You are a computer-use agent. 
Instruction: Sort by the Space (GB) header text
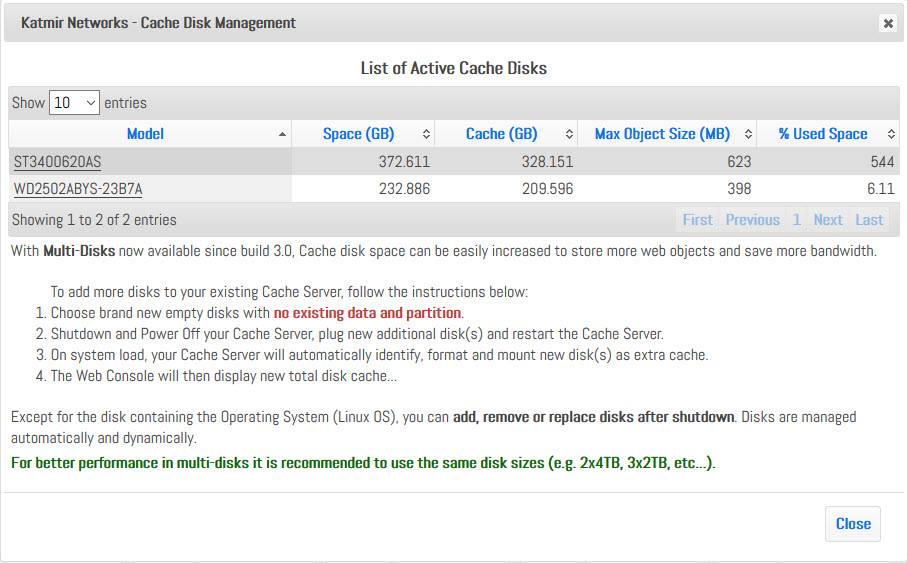tap(358, 134)
